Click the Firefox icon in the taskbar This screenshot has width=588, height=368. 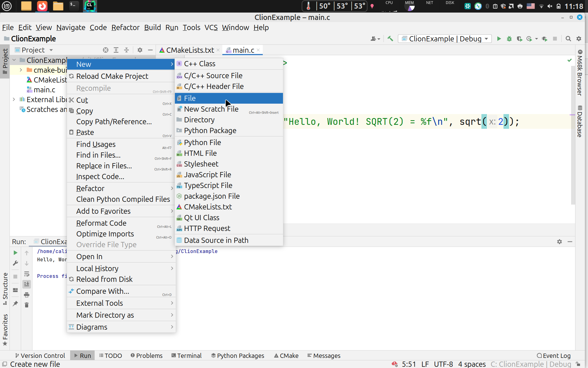pyautogui.click(x=42, y=6)
